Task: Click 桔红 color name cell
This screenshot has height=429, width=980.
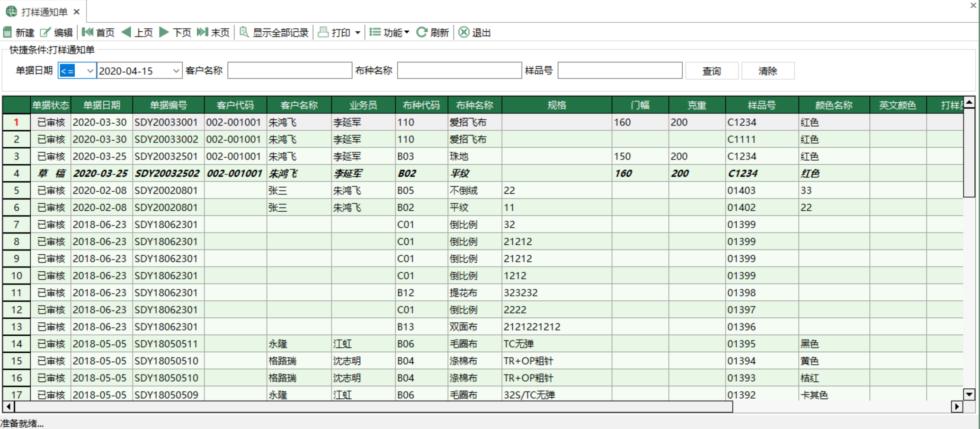Action: (834, 378)
